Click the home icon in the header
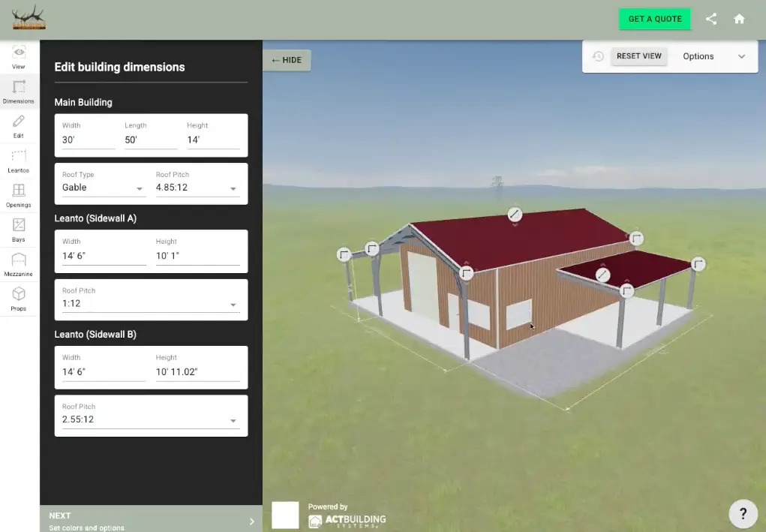Image resolution: width=766 pixels, height=532 pixels. coord(739,19)
